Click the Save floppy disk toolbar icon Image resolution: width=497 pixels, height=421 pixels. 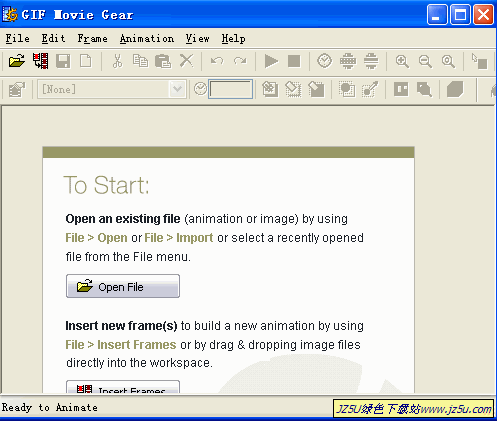tap(63, 61)
